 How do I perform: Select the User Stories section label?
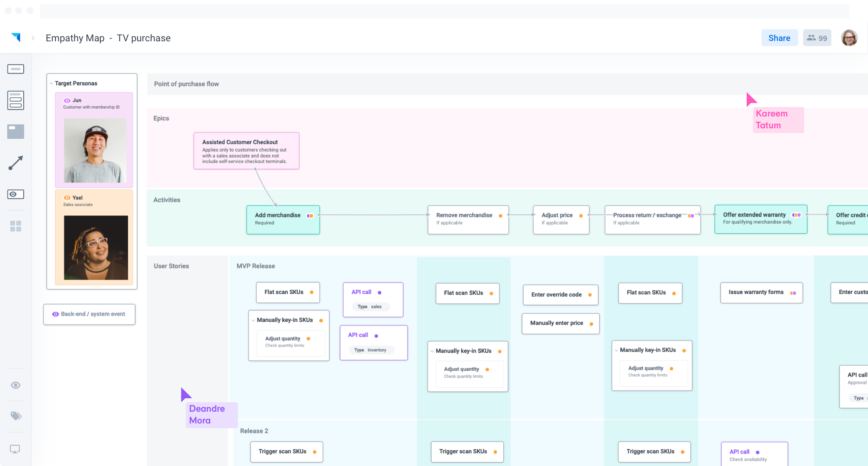(171, 266)
